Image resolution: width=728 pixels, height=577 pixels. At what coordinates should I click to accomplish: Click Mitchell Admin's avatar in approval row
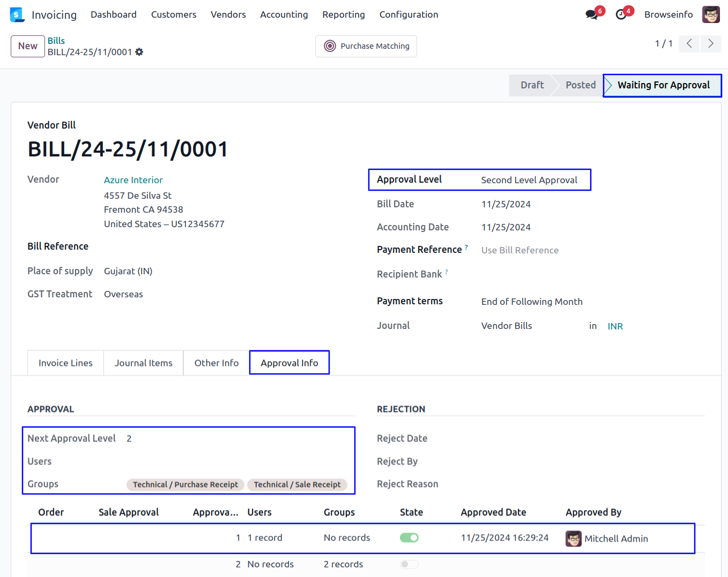pyautogui.click(x=574, y=538)
